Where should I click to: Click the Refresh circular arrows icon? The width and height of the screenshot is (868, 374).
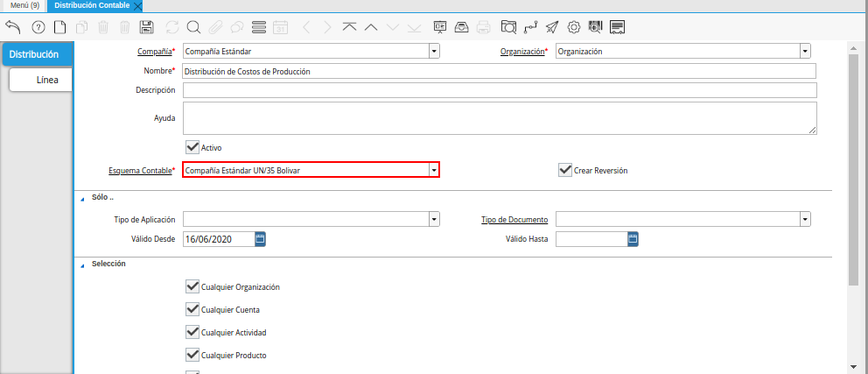[x=172, y=26]
